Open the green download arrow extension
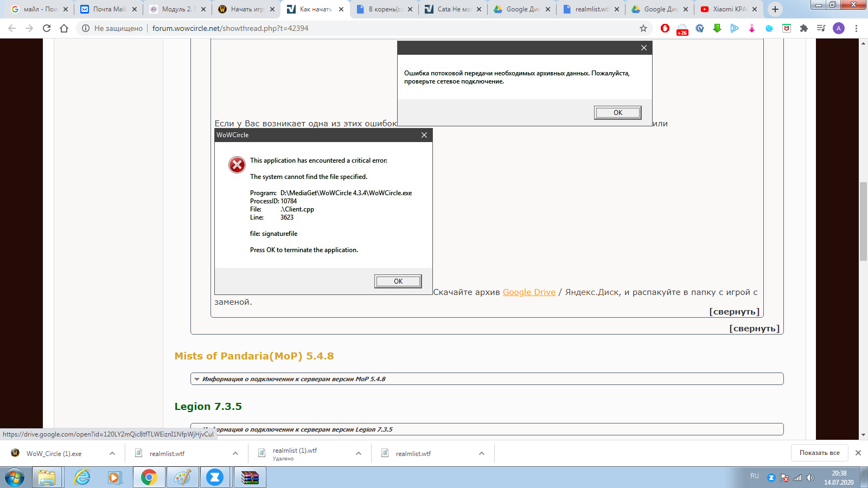This screenshot has height=488, width=868. [717, 28]
